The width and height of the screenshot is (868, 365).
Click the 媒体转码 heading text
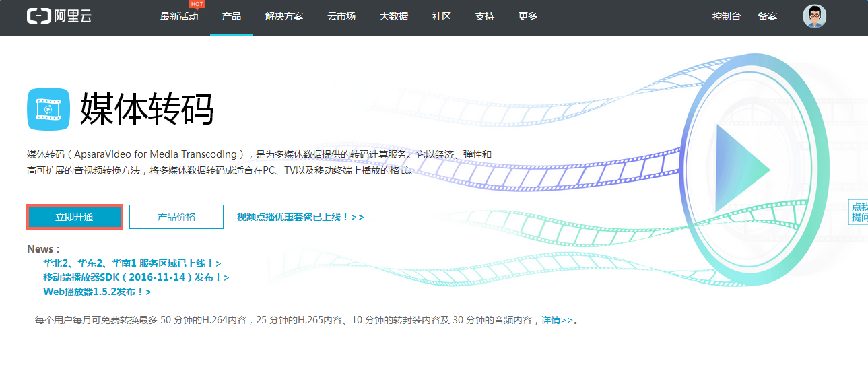[147, 108]
